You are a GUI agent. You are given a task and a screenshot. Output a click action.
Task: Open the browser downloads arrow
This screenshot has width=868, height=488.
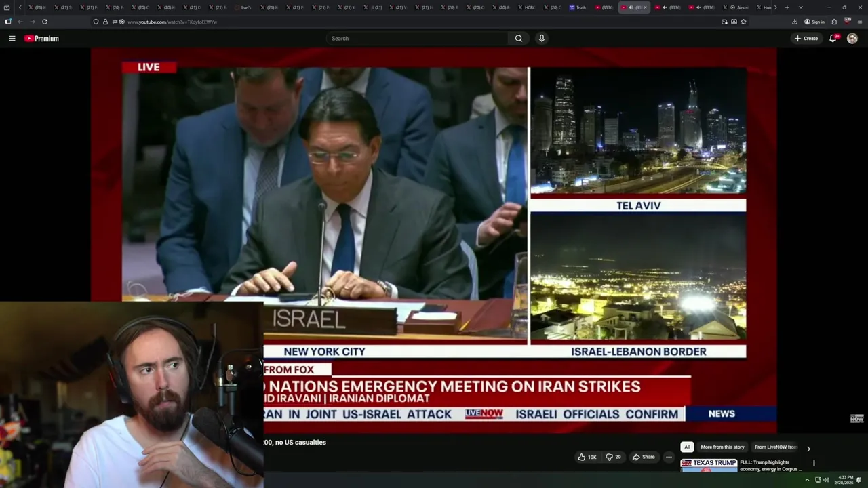(794, 22)
